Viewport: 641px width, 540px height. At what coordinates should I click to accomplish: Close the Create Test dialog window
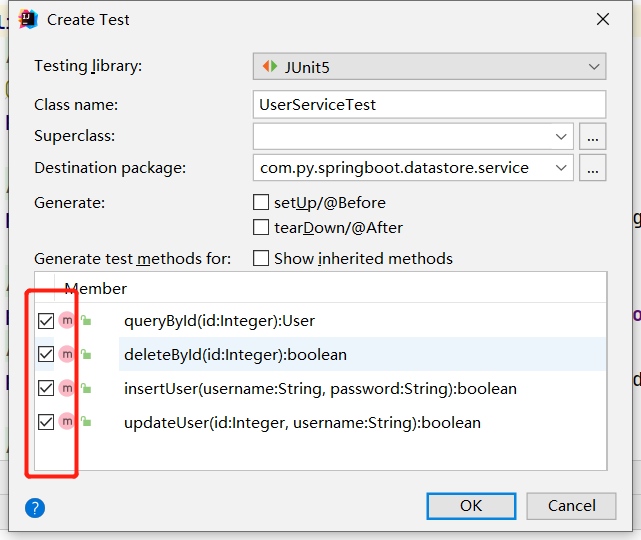tap(603, 19)
